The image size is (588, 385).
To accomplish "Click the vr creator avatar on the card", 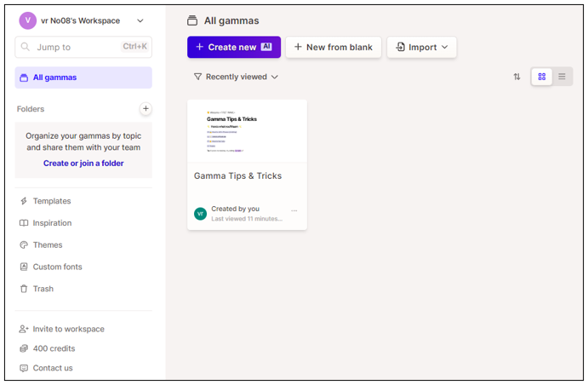I will pyautogui.click(x=200, y=214).
